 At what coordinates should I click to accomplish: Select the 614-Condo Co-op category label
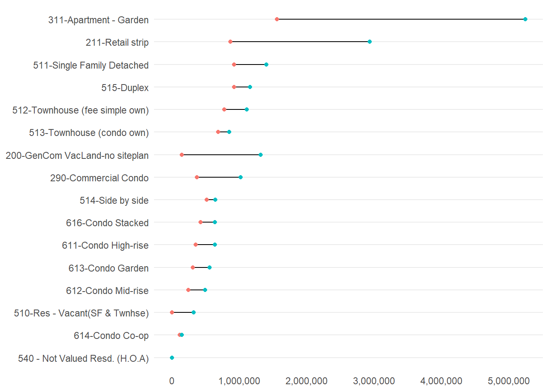(x=111, y=336)
